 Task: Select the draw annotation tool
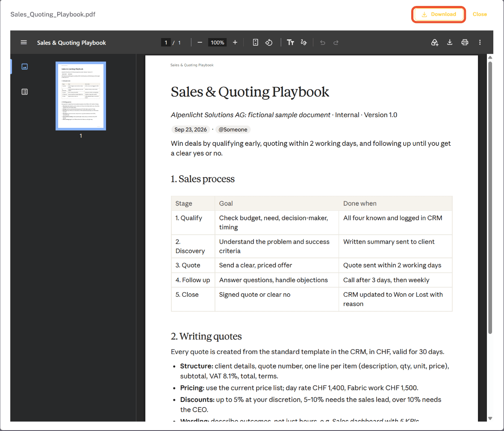click(x=304, y=42)
